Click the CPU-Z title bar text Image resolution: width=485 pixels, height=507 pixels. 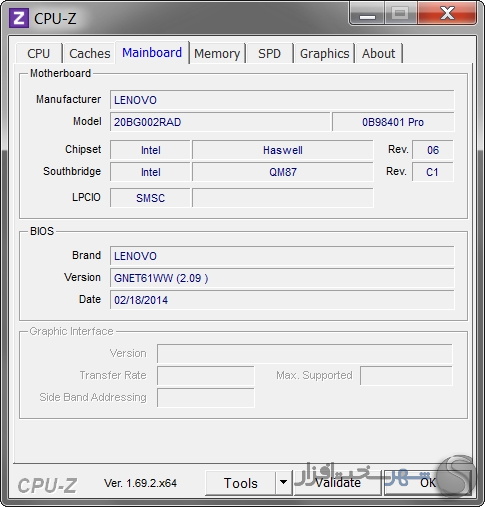coord(55,18)
